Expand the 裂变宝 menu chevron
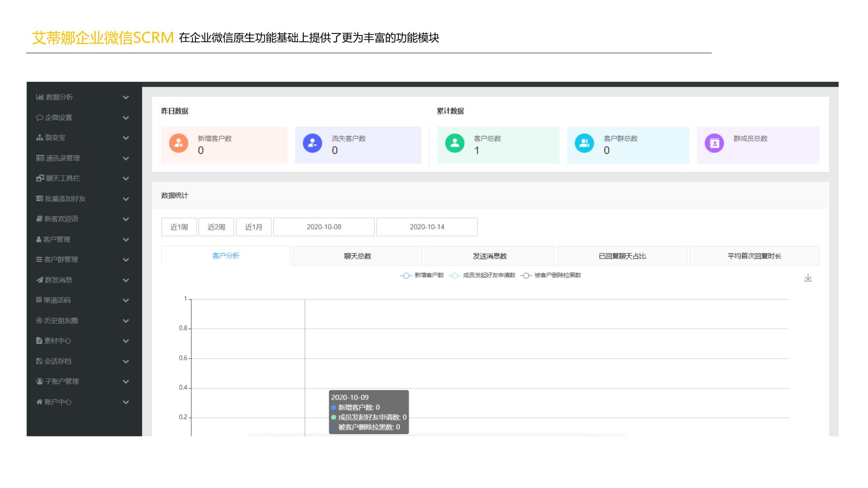868x488 pixels. 126,138
